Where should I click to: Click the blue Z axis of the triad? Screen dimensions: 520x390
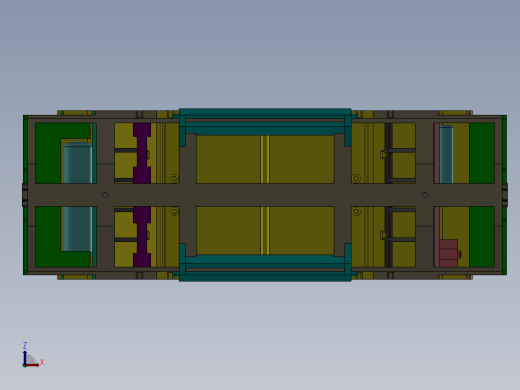[x=25, y=357]
